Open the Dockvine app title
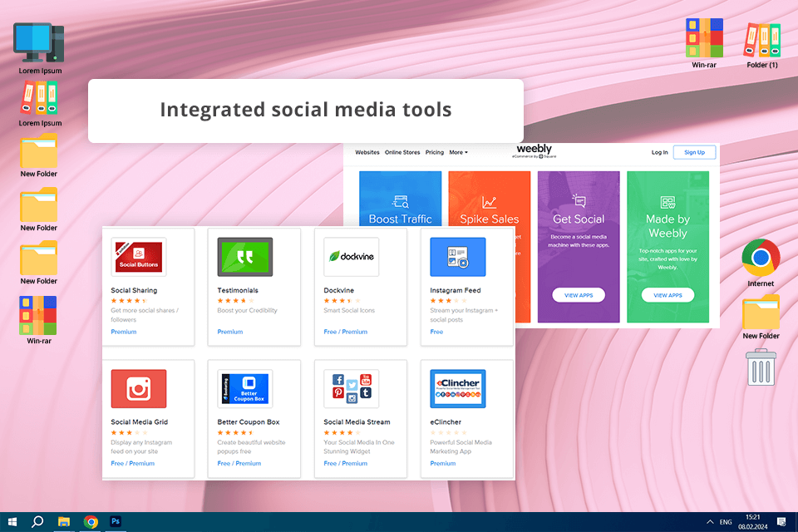Image resolution: width=798 pixels, height=532 pixels. (339, 290)
